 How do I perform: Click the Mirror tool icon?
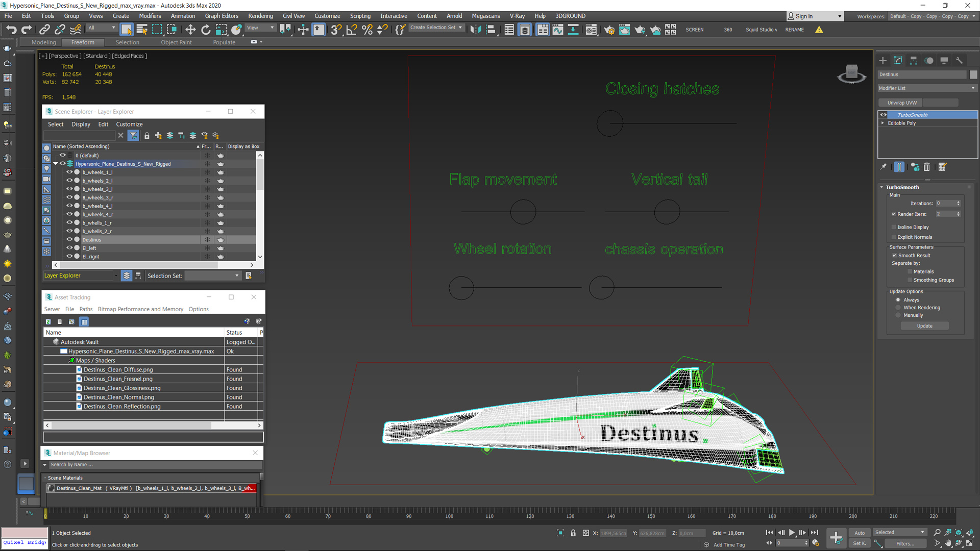(475, 30)
